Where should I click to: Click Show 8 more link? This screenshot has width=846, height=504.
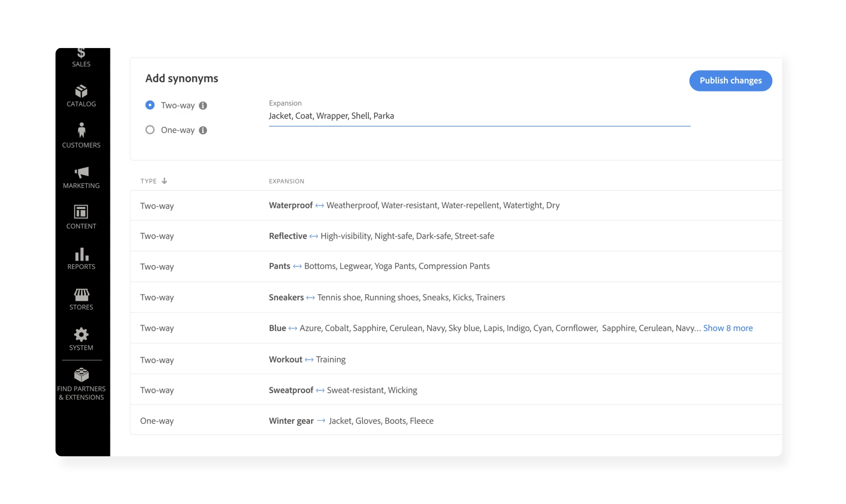(728, 328)
